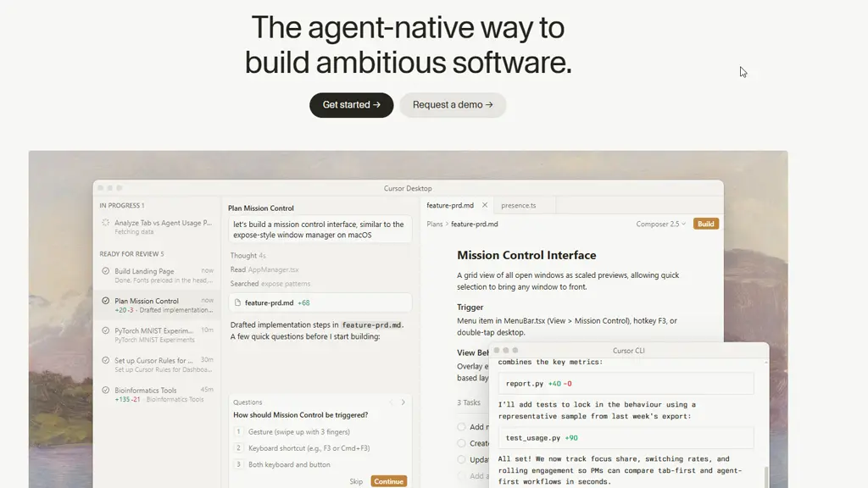The height and width of the screenshot is (488, 868).
Task: Open the Build Landing Page task
Action: tap(158, 275)
